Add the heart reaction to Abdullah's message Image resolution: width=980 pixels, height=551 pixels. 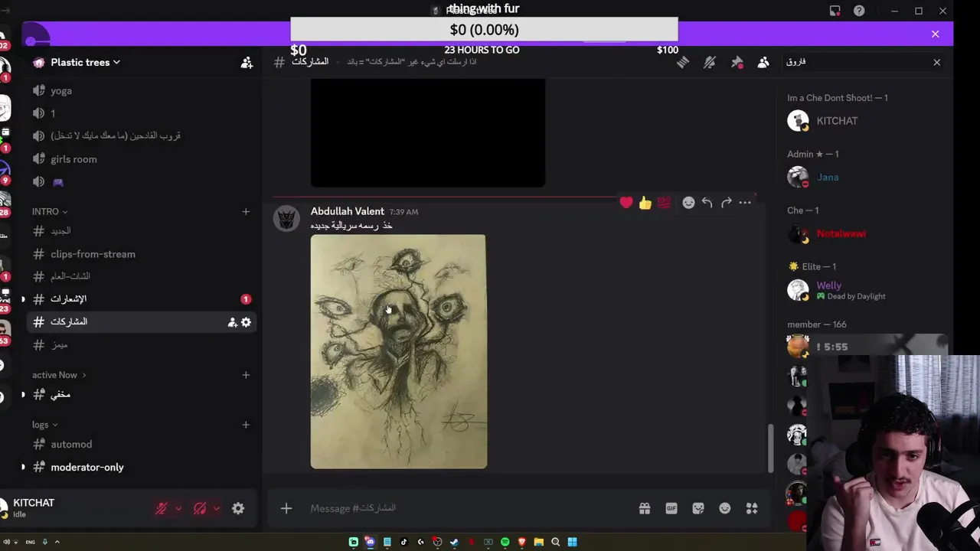coord(626,203)
